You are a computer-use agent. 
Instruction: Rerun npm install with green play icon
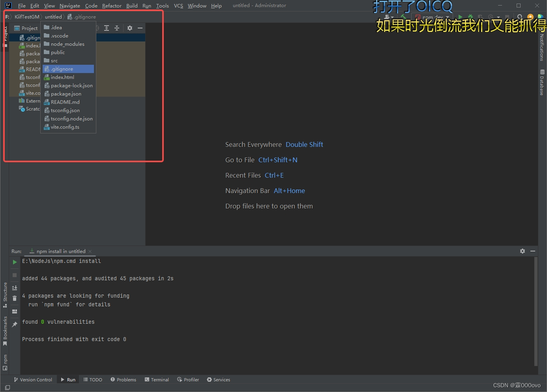tap(15, 262)
